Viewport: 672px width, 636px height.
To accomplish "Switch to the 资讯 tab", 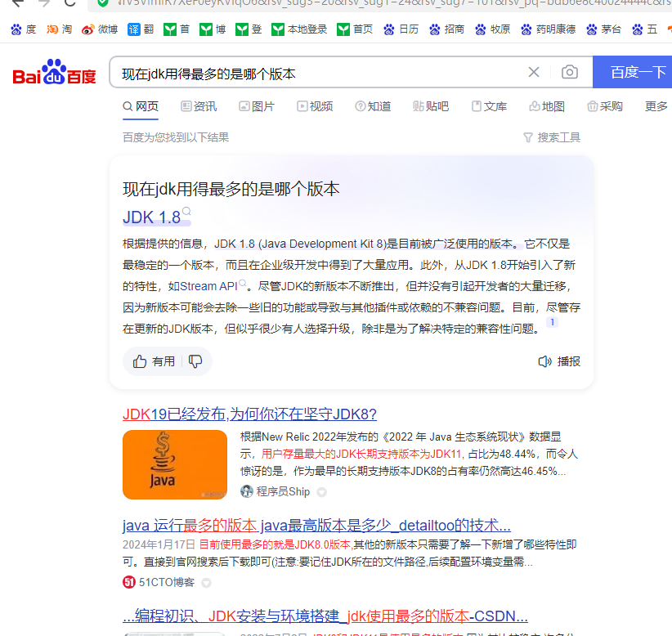I will pos(199,106).
